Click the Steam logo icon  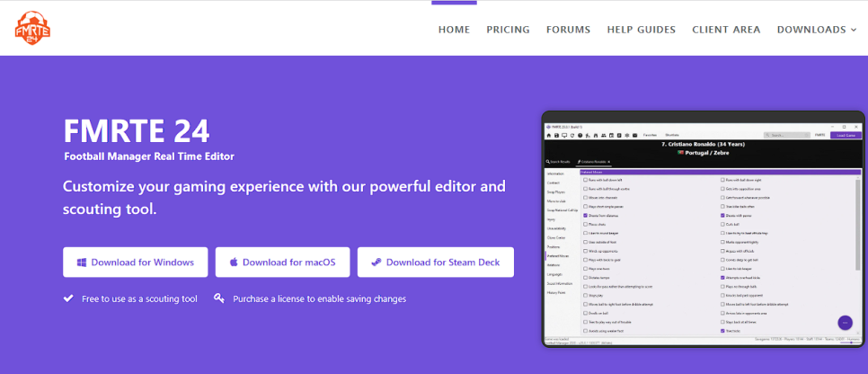click(376, 263)
